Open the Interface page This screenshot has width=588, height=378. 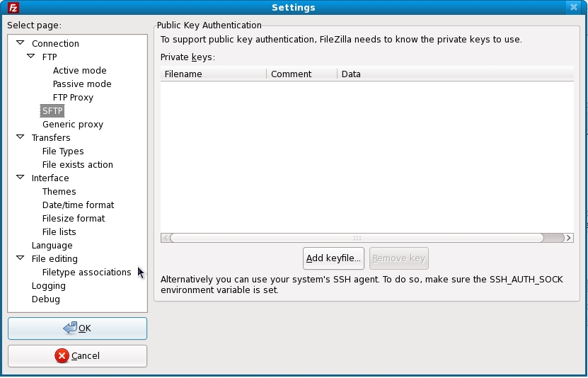(x=50, y=178)
